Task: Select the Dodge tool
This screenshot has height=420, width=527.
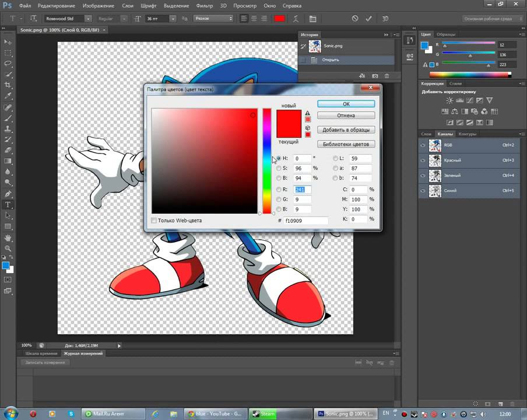Action: 8,183
